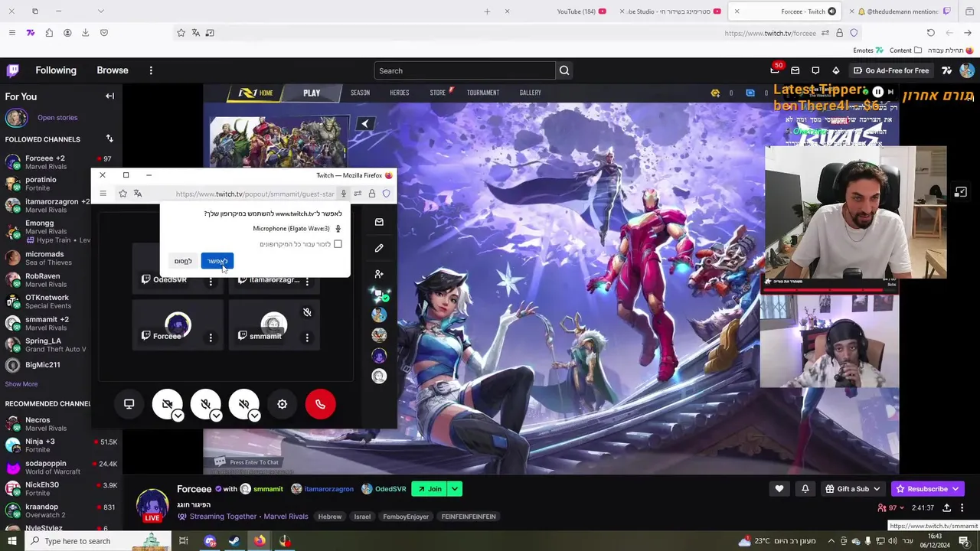Expand the arrow next to Join
This screenshot has height=551, width=980.
click(454, 489)
